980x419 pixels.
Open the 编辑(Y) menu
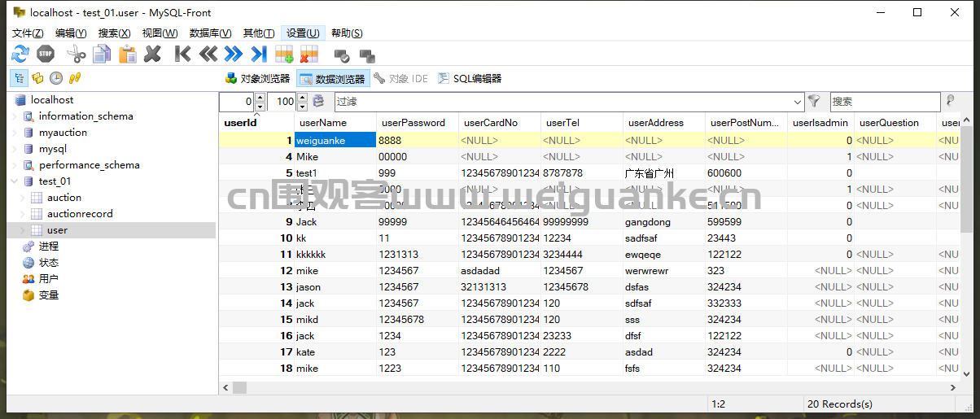tap(71, 33)
